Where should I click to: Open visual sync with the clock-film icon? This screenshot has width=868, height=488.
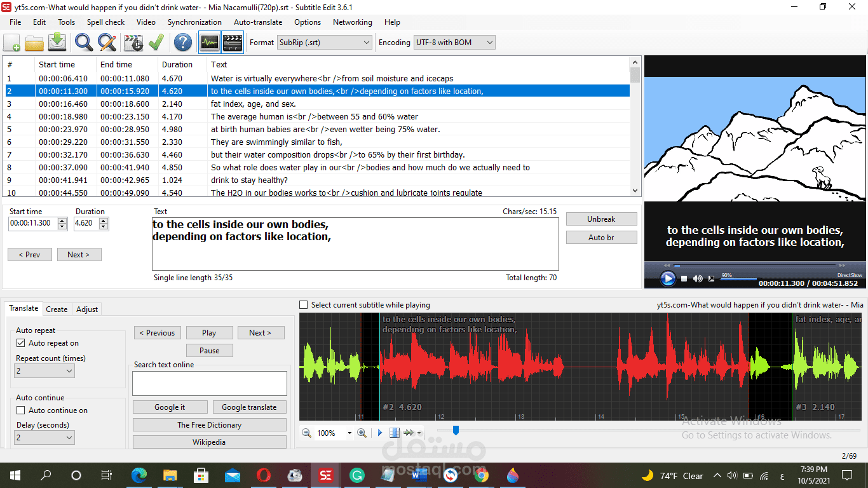point(132,42)
